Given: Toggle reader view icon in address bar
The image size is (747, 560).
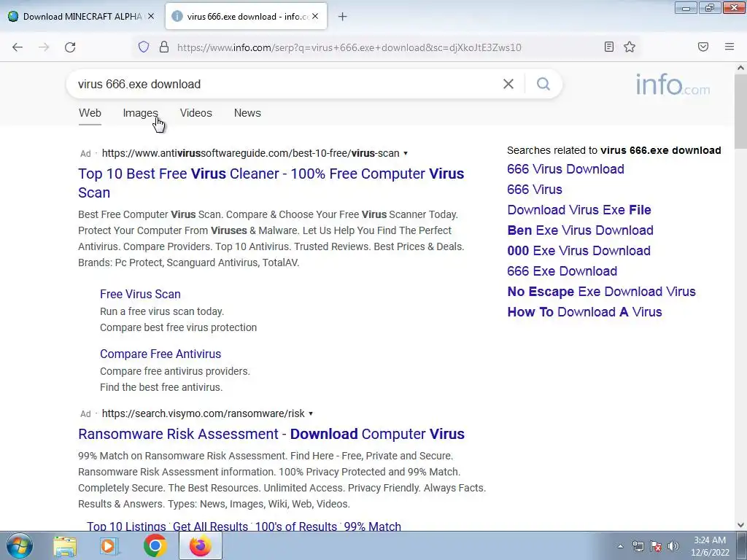Looking at the screenshot, I should click(608, 47).
